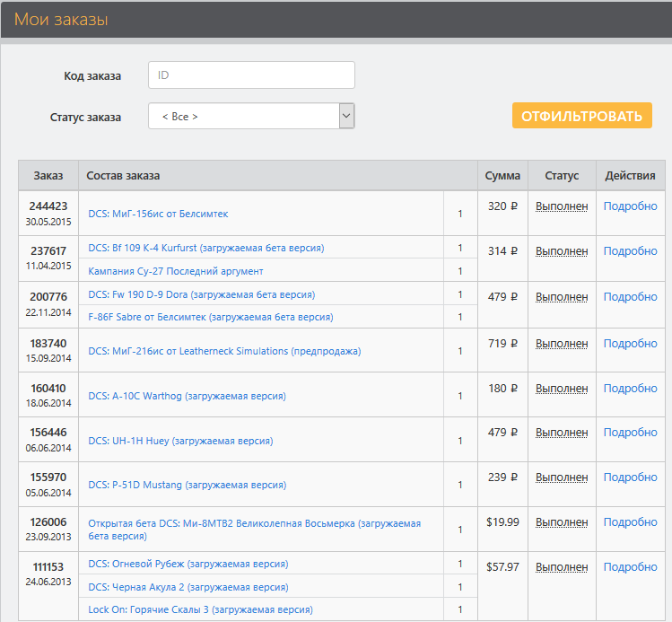Click order number 200776
This screenshot has width=672, height=622.
(48, 297)
